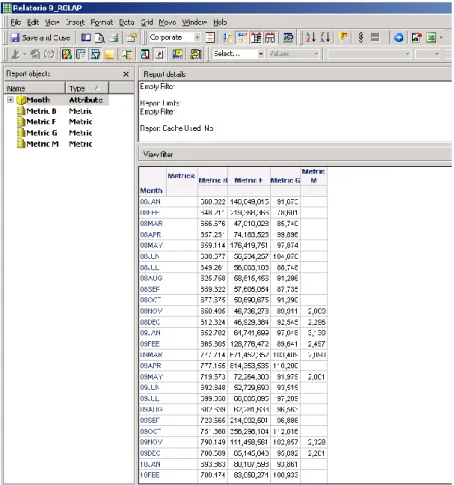Image resolution: width=454 pixels, height=485 pixels.
Task: Close the Report objects pane
Action: coord(126,74)
